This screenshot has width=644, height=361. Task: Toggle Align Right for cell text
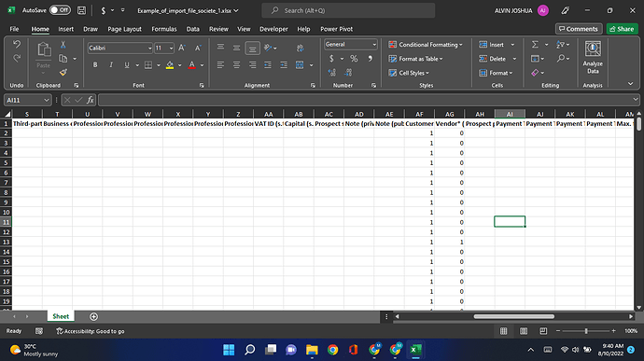coord(252,65)
